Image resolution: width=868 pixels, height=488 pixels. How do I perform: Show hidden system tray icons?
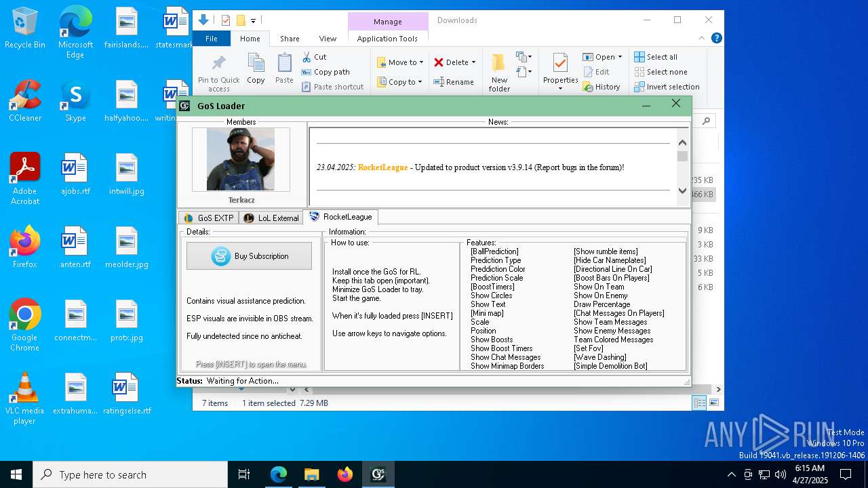731,474
